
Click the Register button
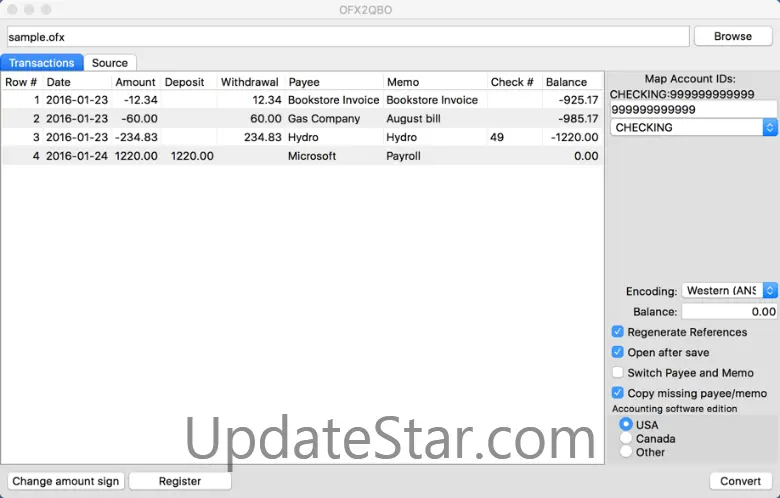coord(180,481)
